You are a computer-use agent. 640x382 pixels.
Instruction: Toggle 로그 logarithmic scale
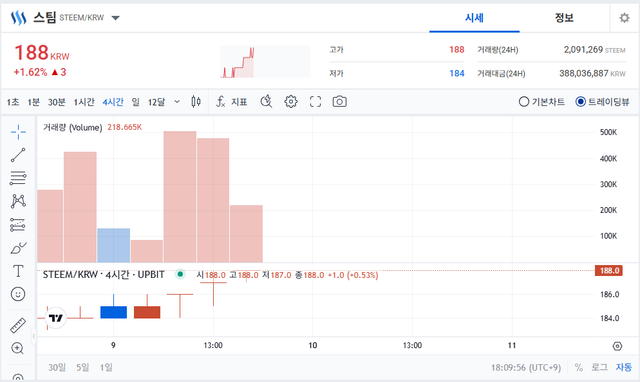600,367
